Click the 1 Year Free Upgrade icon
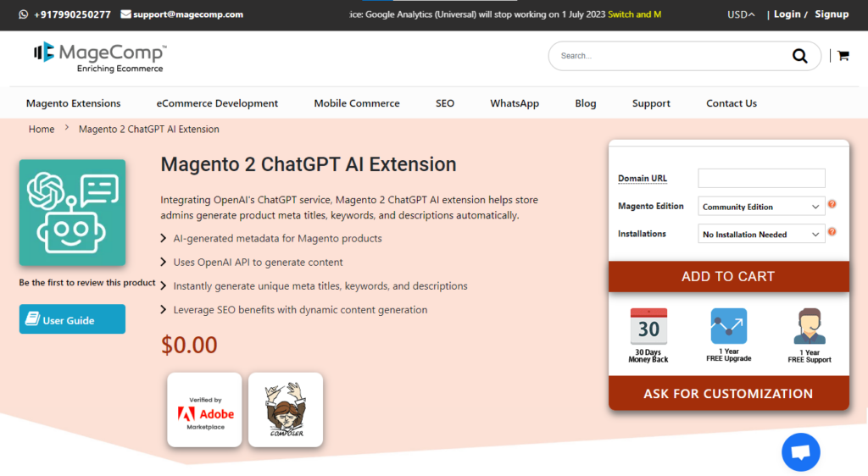868x476 pixels. pos(728,326)
